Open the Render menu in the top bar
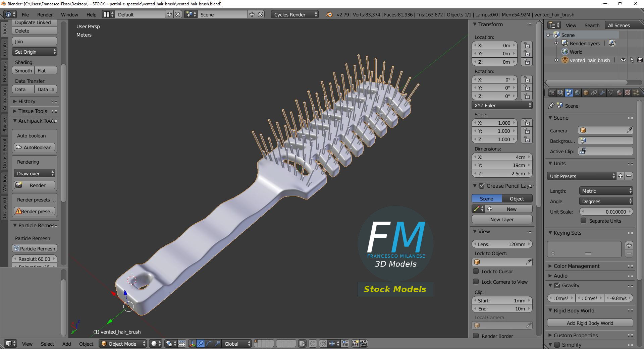The width and height of the screenshot is (644, 349). coord(45,15)
